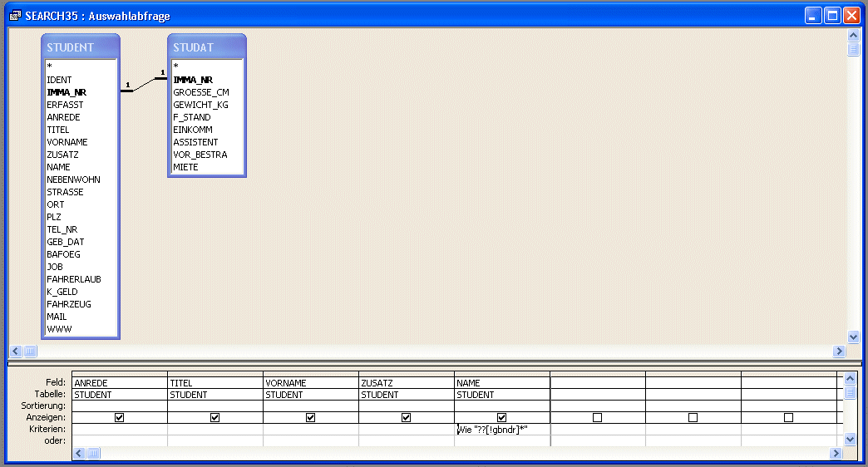The width and height of the screenshot is (868, 467).
Task: Select IMMA_NR field in STUDENT table
Action: [81, 92]
